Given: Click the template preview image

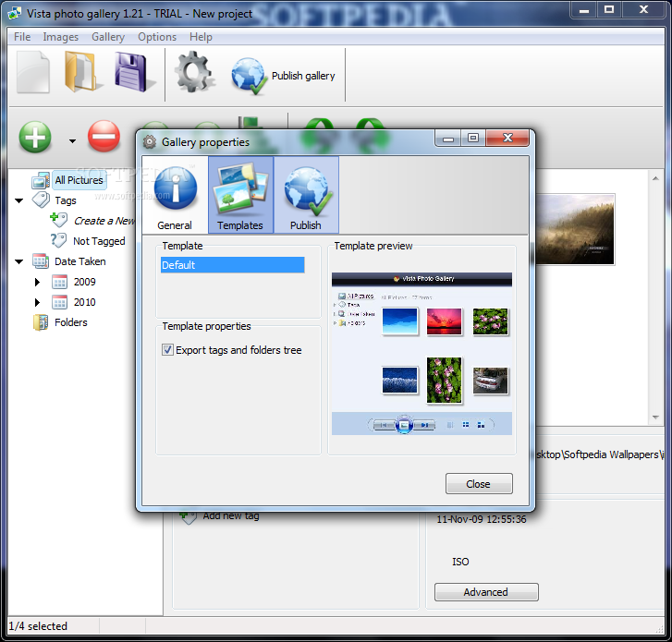Looking at the screenshot, I should tap(422, 354).
